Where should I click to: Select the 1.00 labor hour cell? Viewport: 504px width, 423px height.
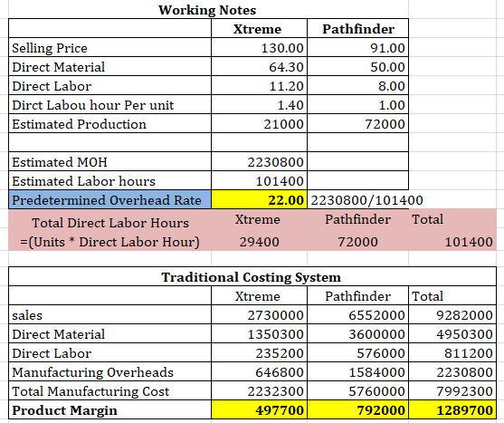(x=357, y=105)
